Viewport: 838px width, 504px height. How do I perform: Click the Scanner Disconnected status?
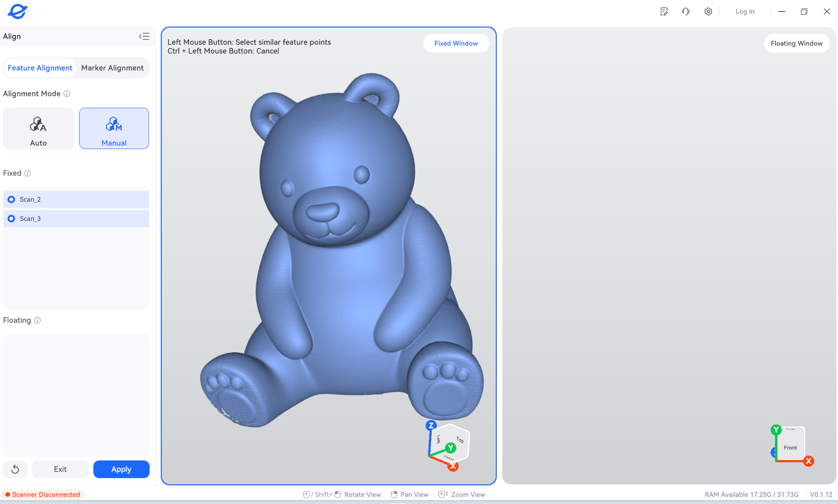[43, 495]
